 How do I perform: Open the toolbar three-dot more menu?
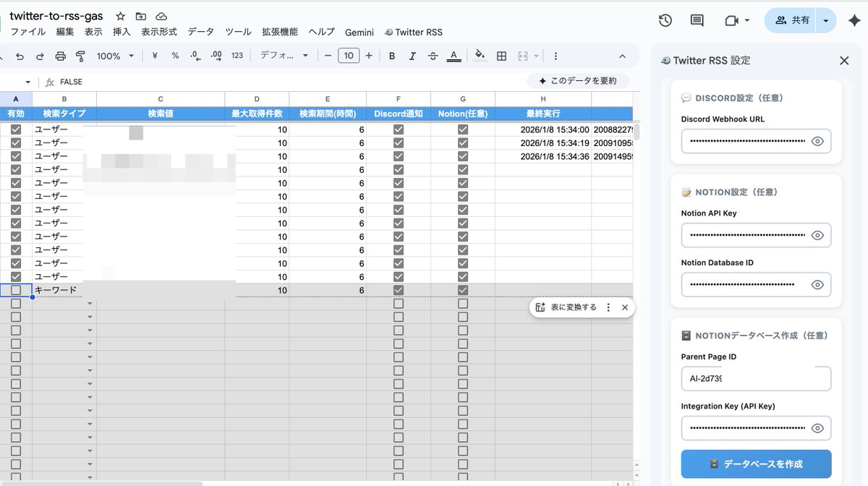pyautogui.click(x=556, y=56)
